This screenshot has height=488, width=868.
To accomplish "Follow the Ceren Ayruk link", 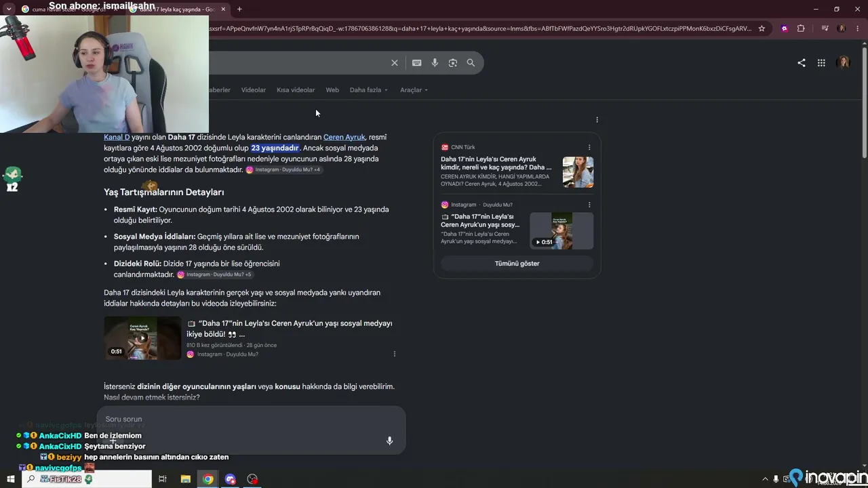I will 344,137.
